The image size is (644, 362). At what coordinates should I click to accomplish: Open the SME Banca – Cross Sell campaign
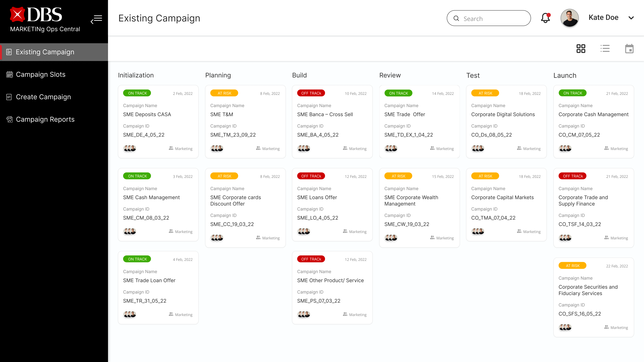pyautogui.click(x=332, y=122)
